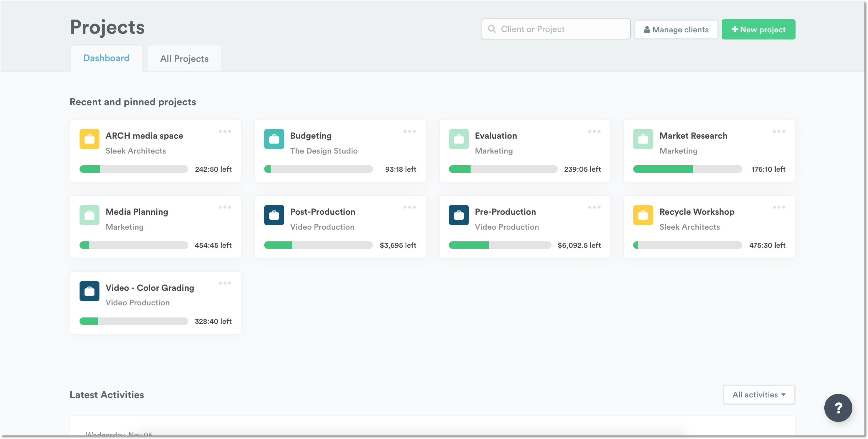Image resolution: width=868 pixels, height=439 pixels.
Task: Click the Recycle Workshop project icon
Action: 643,215
